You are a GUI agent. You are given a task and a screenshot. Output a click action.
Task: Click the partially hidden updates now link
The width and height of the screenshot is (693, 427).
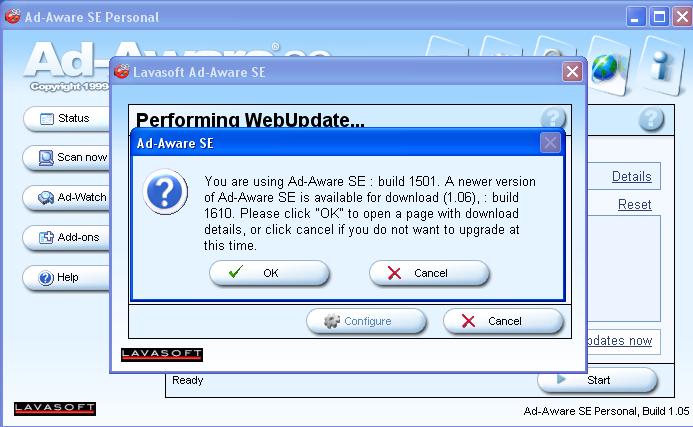click(620, 341)
